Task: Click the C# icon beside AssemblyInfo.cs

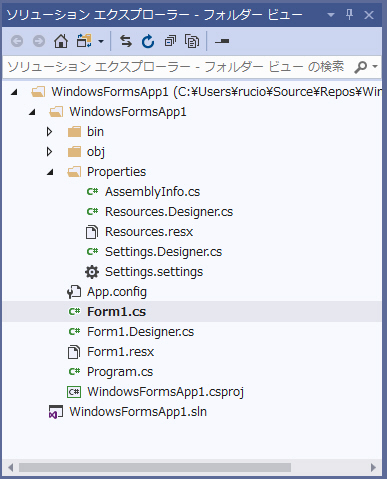Action: point(92,192)
